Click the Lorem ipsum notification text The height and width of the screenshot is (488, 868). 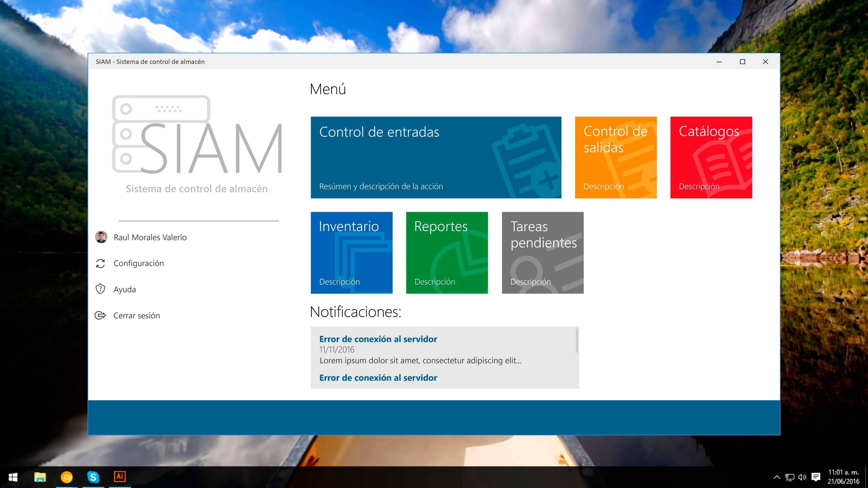click(x=420, y=360)
